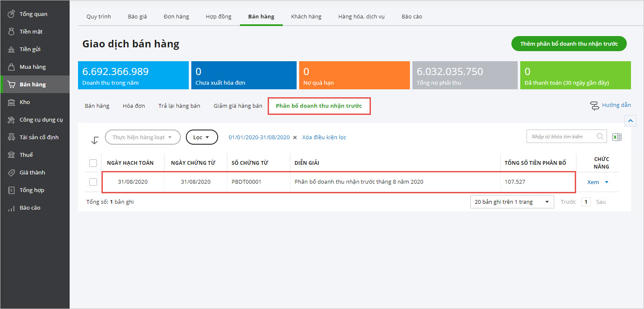
Task: Click the Doanh thu trong năm card
Action: pos(133,75)
